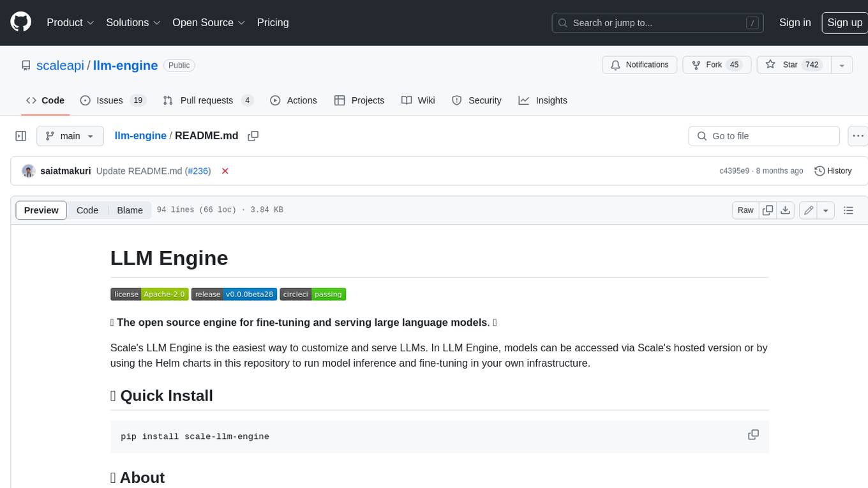Click the circleci passing badge

(x=313, y=294)
